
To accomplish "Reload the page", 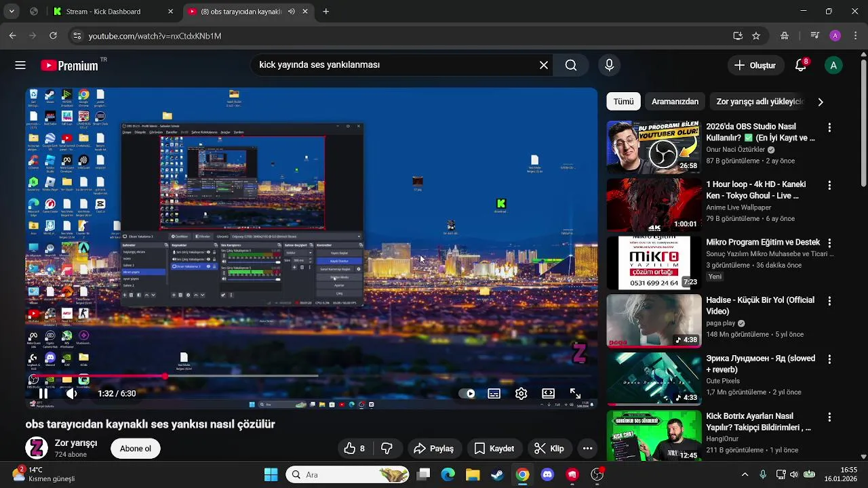I will coord(53,36).
